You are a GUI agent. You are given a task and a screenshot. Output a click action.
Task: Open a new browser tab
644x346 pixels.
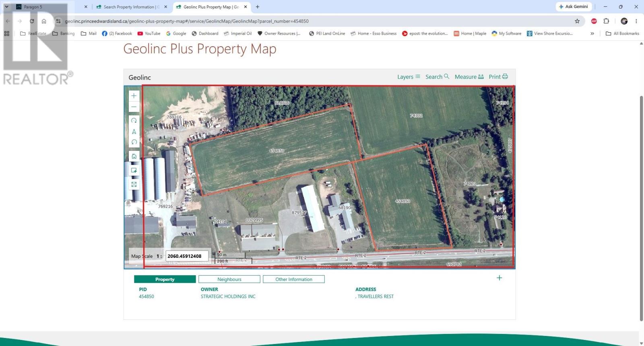coord(258,7)
